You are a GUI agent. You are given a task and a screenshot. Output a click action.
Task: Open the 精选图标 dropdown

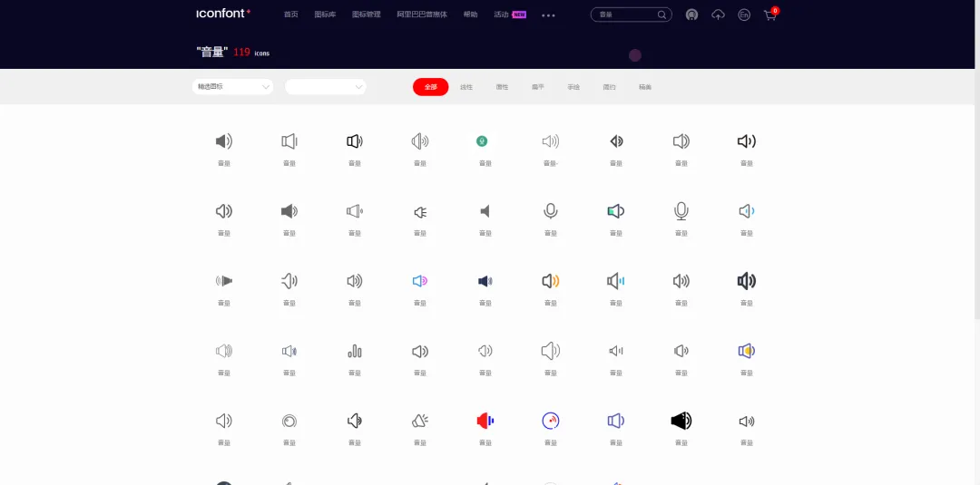pos(232,87)
